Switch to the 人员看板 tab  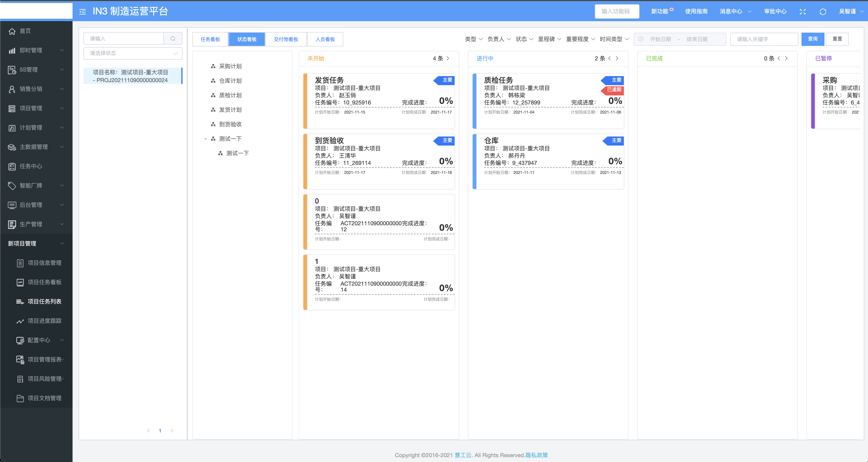click(x=325, y=39)
